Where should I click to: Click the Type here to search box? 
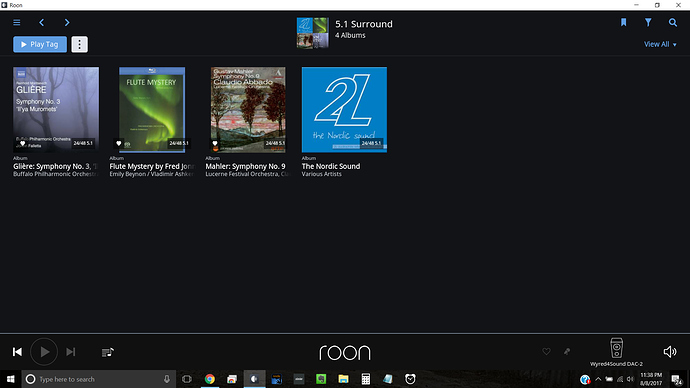99,379
